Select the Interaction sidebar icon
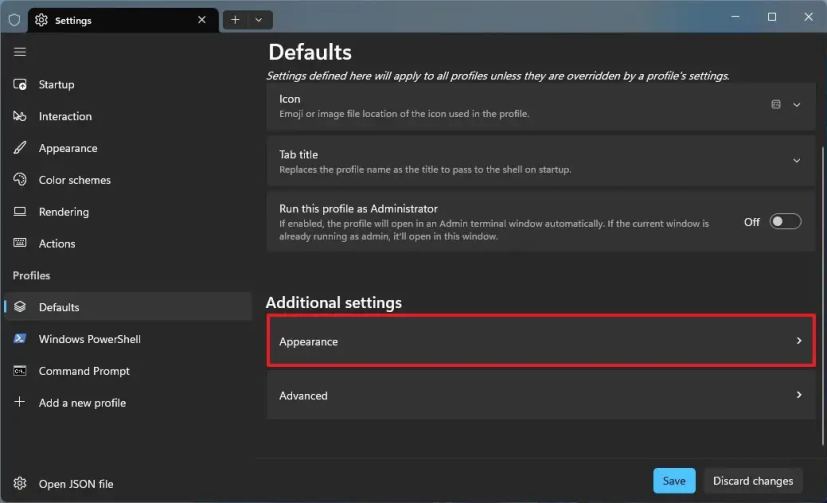This screenshot has width=827, height=503. click(x=20, y=117)
